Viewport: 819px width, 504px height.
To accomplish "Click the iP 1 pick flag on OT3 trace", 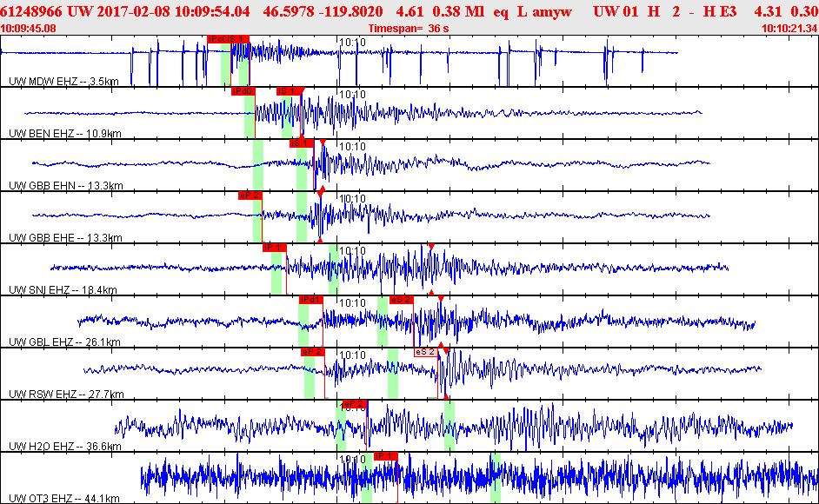I will tap(386, 456).
